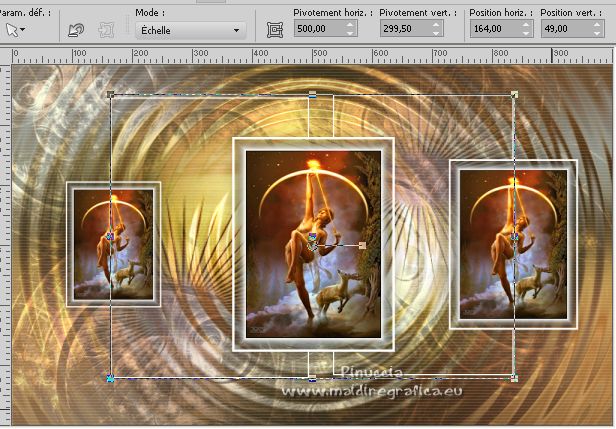Select the small left framed picture
616x429 pixels.
(x=114, y=244)
